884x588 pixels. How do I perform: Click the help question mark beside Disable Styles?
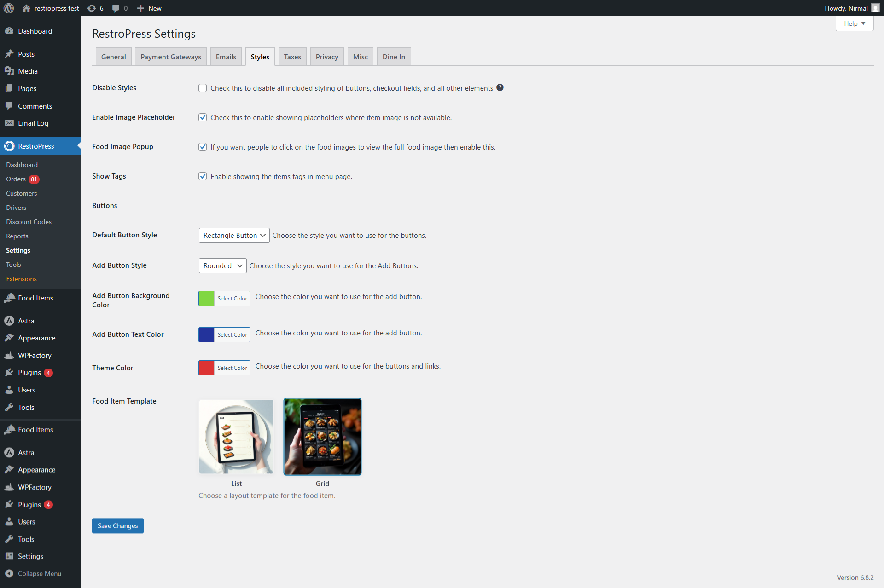(500, 87)
